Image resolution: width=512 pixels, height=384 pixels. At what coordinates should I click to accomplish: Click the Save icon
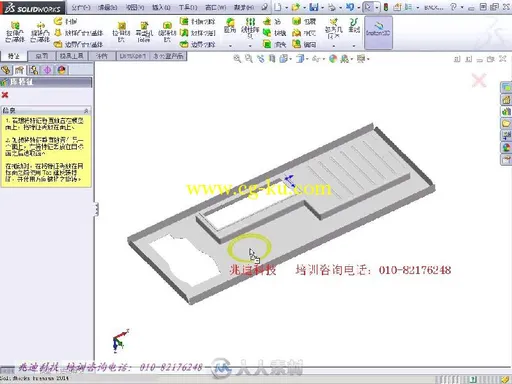(313, 7)
